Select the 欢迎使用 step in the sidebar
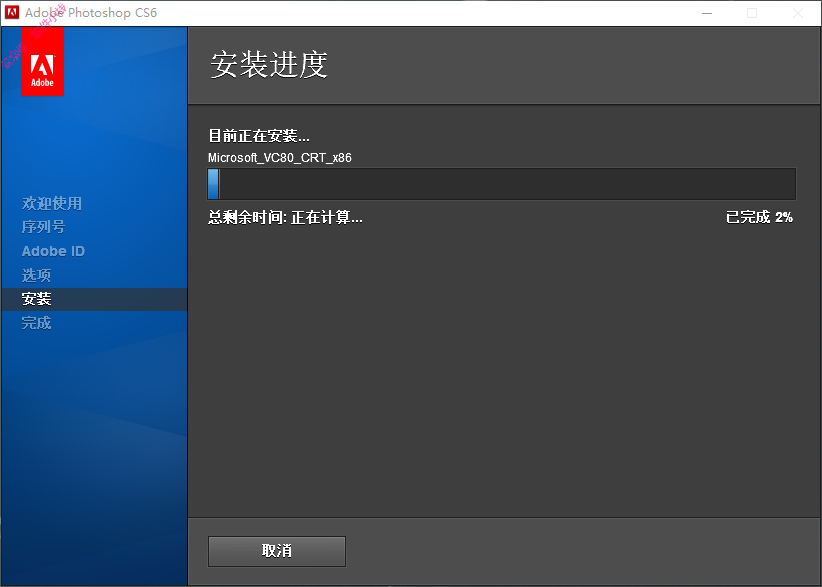Screen dimensions: 822x587 (52, 203)
